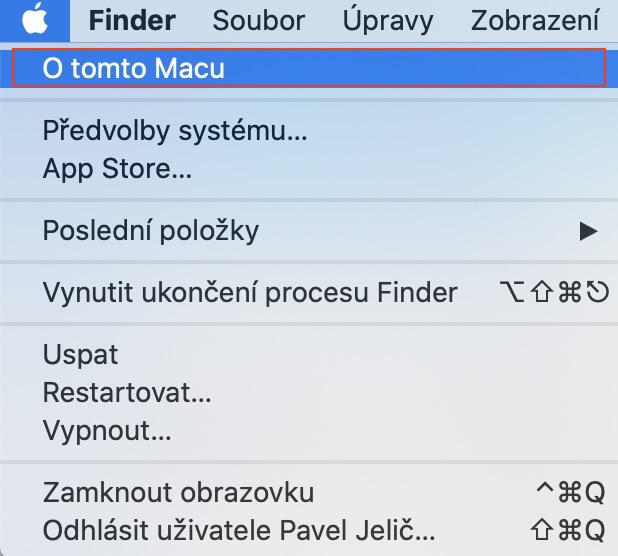This screenshot has height=556, width=618.
Task: Expand the Poslední položky submenu arrow
Action: click(588, 231)
